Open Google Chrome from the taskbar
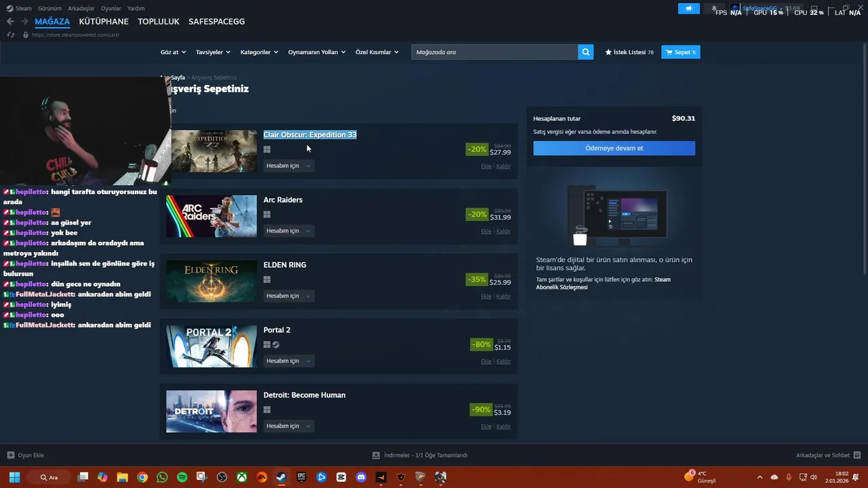868x488 pixels. (142, 477)
